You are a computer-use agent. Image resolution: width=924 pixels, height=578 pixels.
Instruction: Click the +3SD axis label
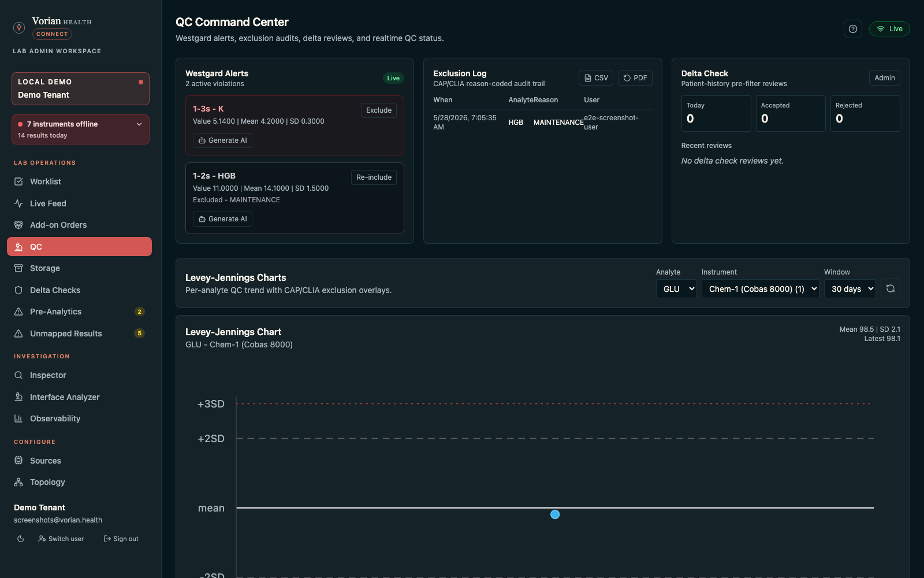click(211, 404)
